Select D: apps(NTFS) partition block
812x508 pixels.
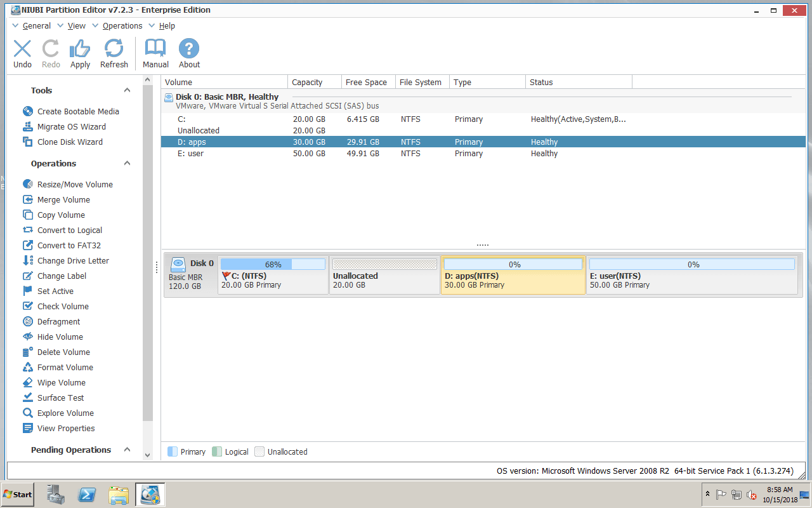pyautogui.click(x=513, y=275)
